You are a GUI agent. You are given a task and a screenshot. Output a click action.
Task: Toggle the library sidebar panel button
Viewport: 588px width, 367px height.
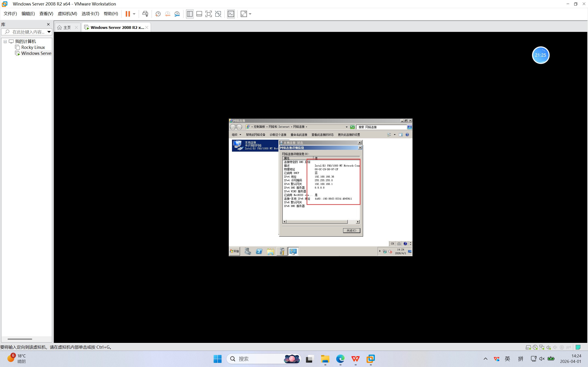190,14
